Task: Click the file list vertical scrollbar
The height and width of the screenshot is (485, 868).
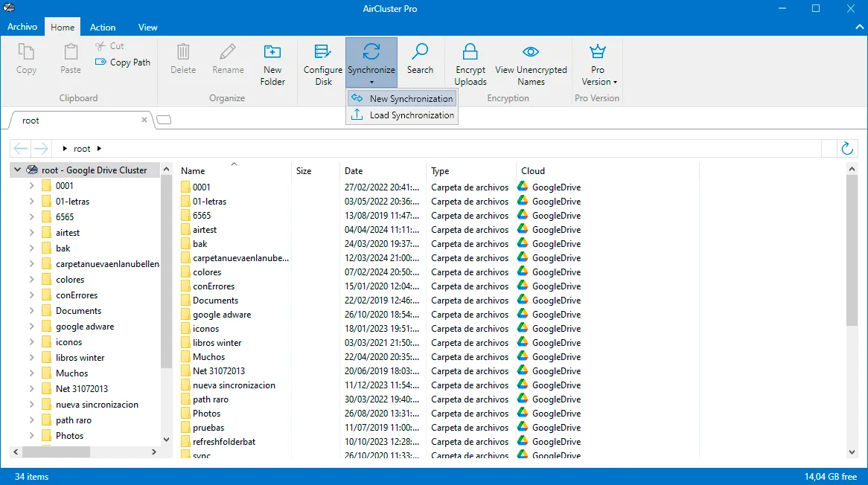Action: tap(852, 249)
